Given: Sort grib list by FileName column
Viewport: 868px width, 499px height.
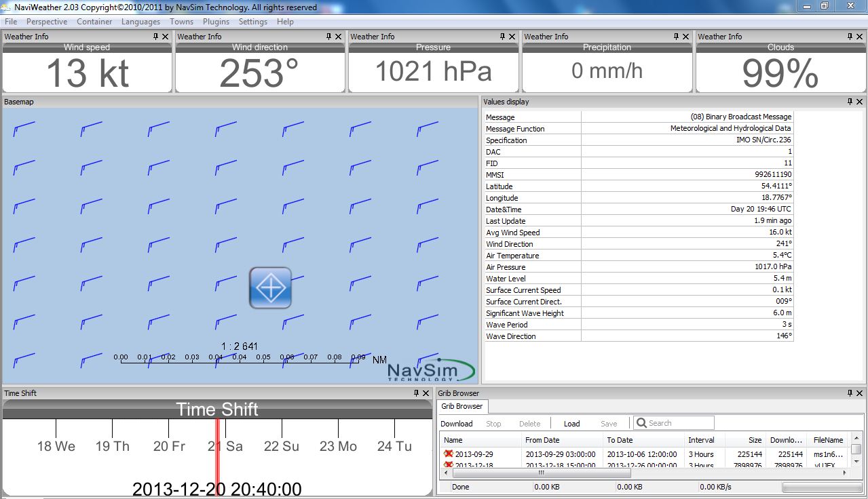Looking at the screenshot, I should (827, 440).
